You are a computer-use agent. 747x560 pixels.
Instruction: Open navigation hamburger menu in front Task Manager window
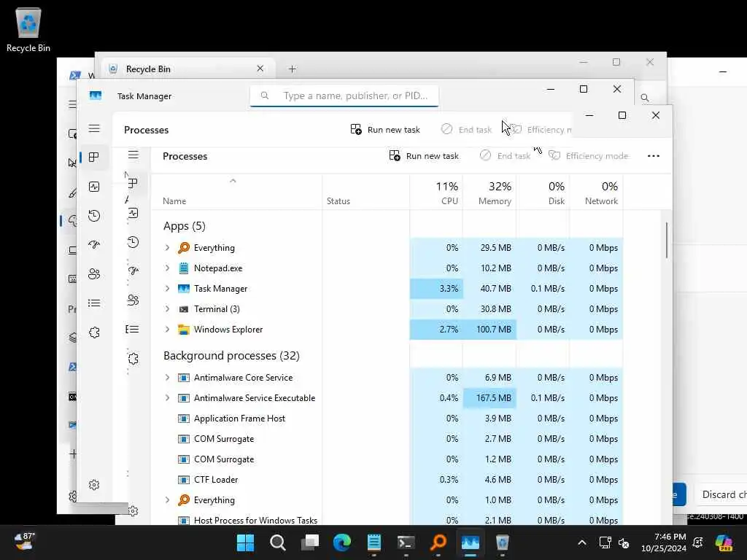tap(133, 155)
